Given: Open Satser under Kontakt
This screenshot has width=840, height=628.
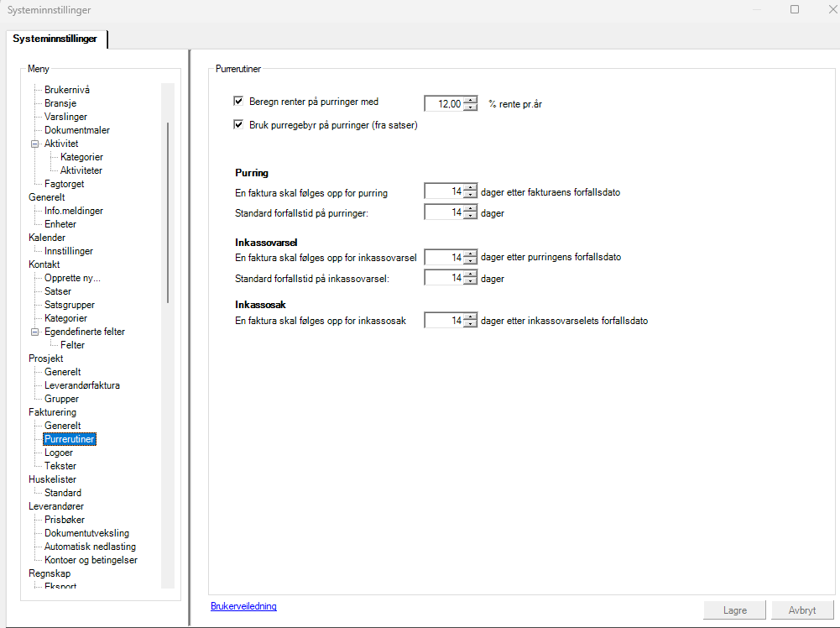Looking at the screenshot, I should [58, 291].
